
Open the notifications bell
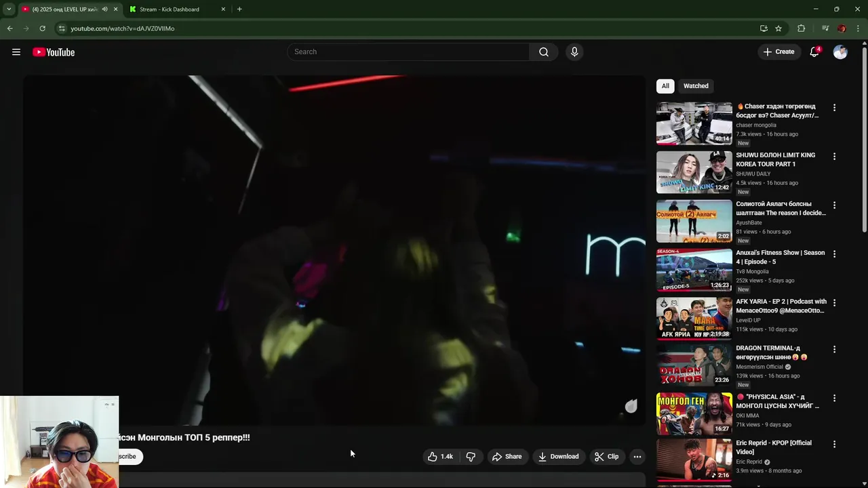(814, 52)
